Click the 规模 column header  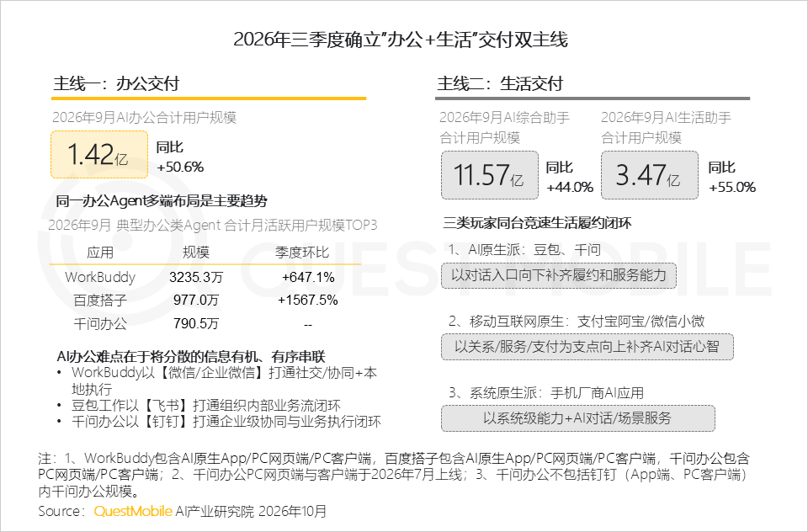[196, 253]
